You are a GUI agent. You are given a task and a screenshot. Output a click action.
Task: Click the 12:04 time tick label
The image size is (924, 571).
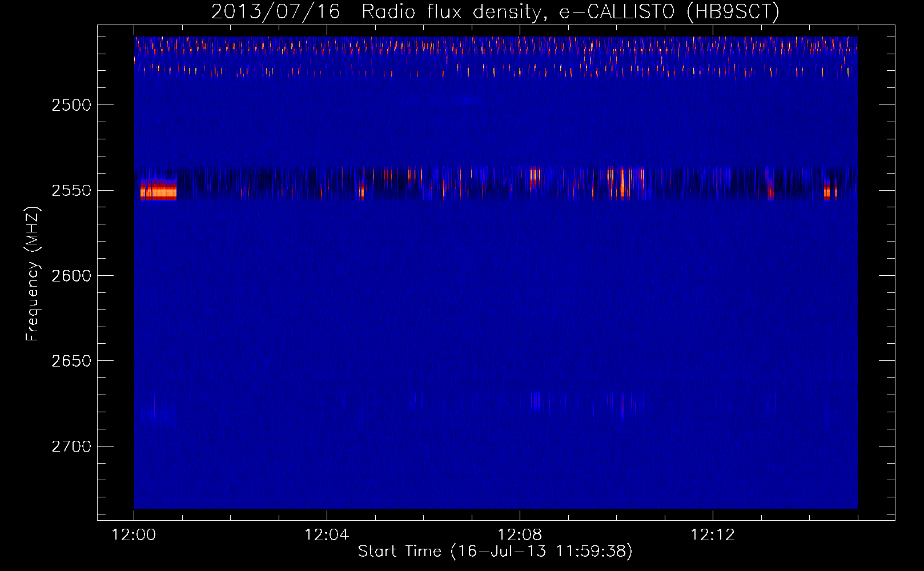(x=327, y=535)
